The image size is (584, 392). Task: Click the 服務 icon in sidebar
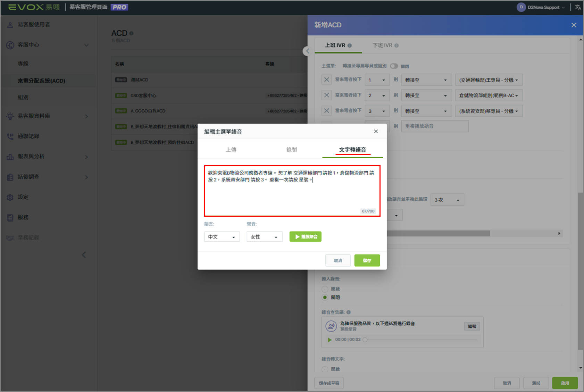pyautogui.click(x=10, y=218)
